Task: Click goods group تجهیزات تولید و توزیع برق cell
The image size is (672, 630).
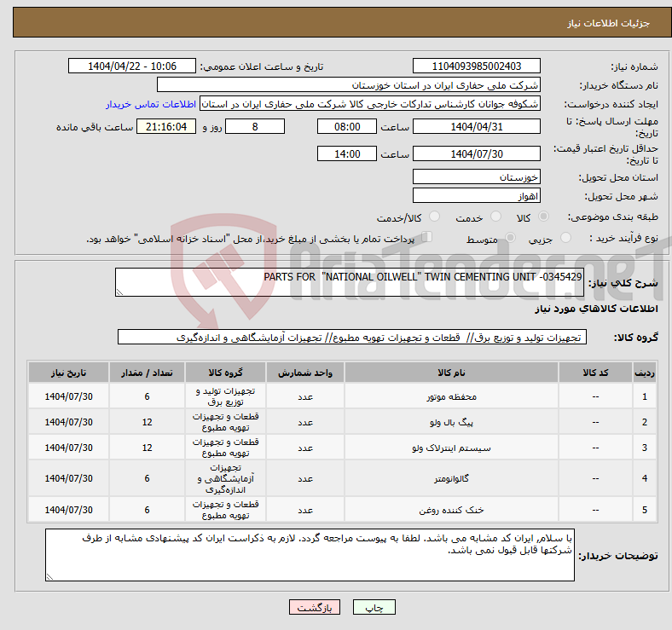Action: point(225,396)
